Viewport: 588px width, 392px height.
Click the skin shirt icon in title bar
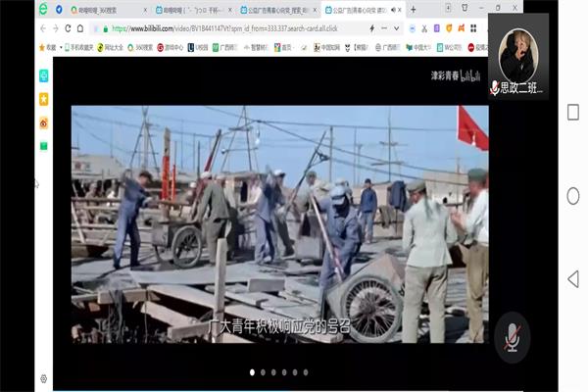coord(465,8)
